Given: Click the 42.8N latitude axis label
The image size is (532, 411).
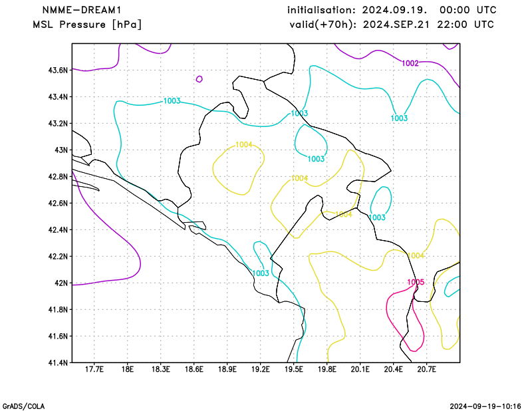Looking at the screenshot, I should point(59,176).
